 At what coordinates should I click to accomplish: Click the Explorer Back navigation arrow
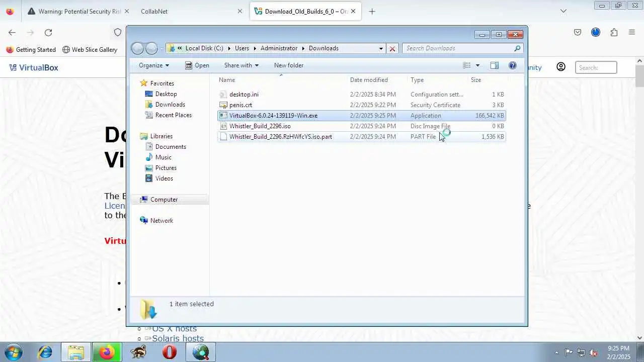[x=137, y=48]
